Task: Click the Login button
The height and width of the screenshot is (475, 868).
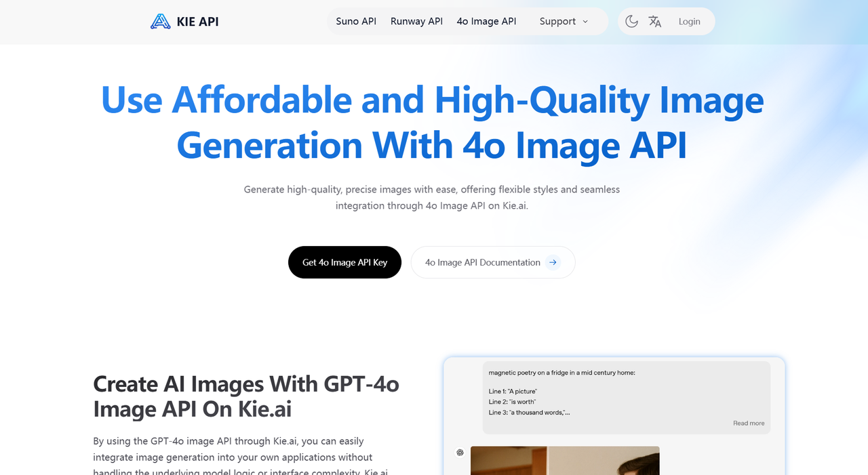Action: click(x=689, y=21)
